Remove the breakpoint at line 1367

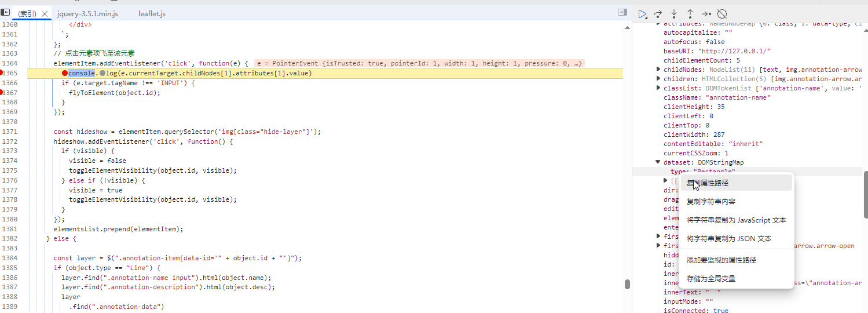click(x=2, y=93)
